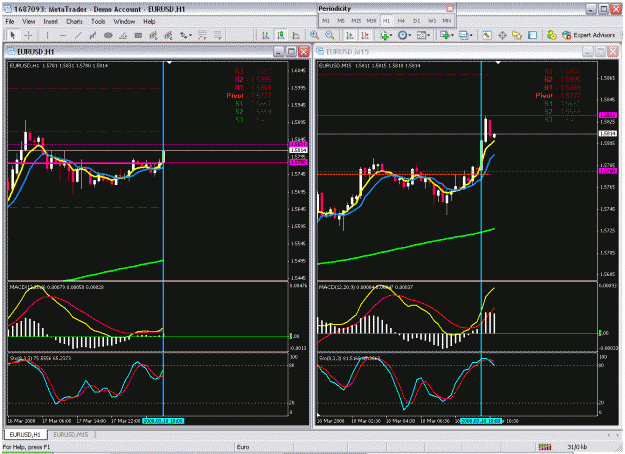
Task: Select the equidistant channel tool
Action: pyautogui.click(x=93, y=35)
